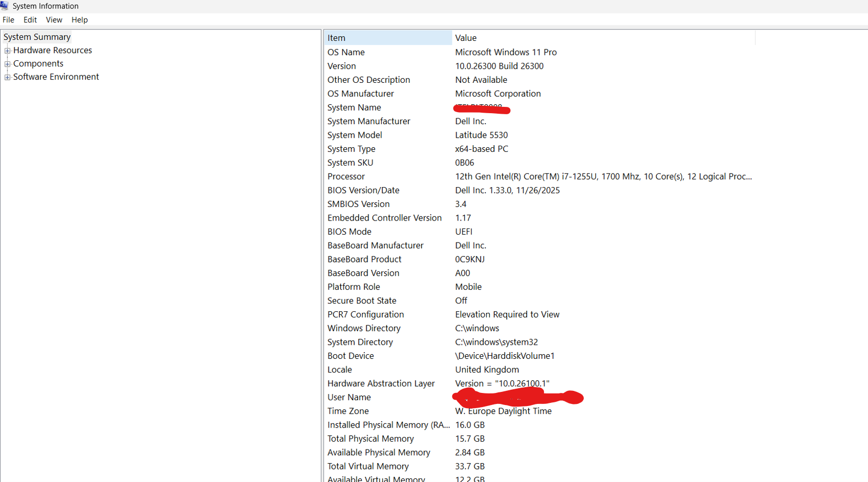
Task: Select the Other OS Description row
Action: [540, 80]
